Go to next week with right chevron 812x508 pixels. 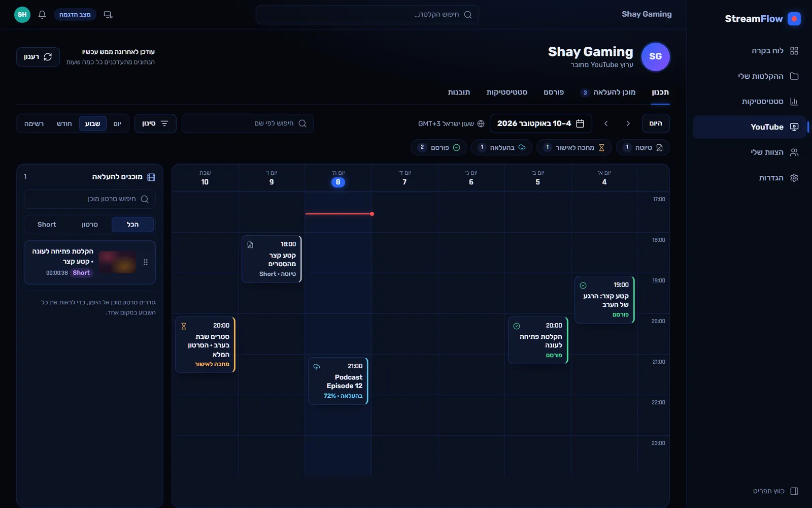(x=628, y=123)
